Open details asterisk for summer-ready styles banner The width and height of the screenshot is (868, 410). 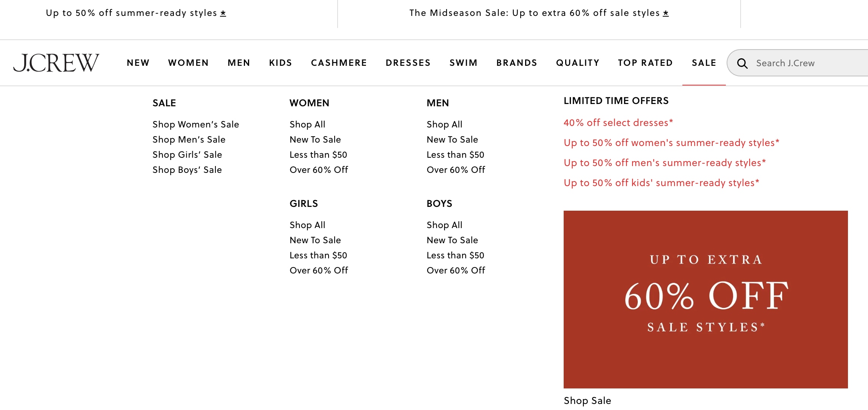223,13
